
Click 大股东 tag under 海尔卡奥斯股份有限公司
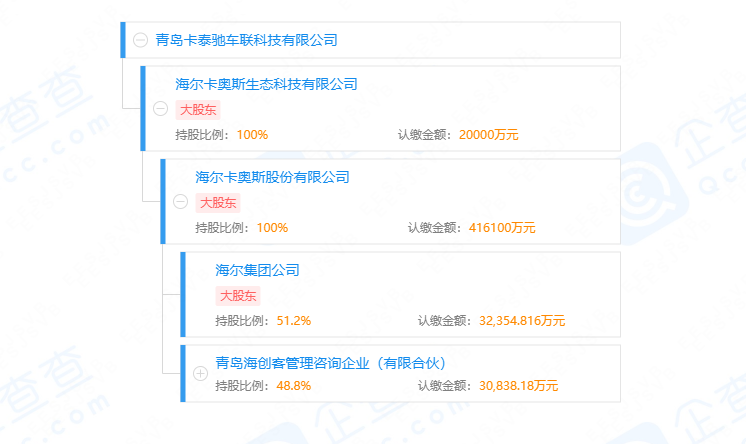[218, 203]
